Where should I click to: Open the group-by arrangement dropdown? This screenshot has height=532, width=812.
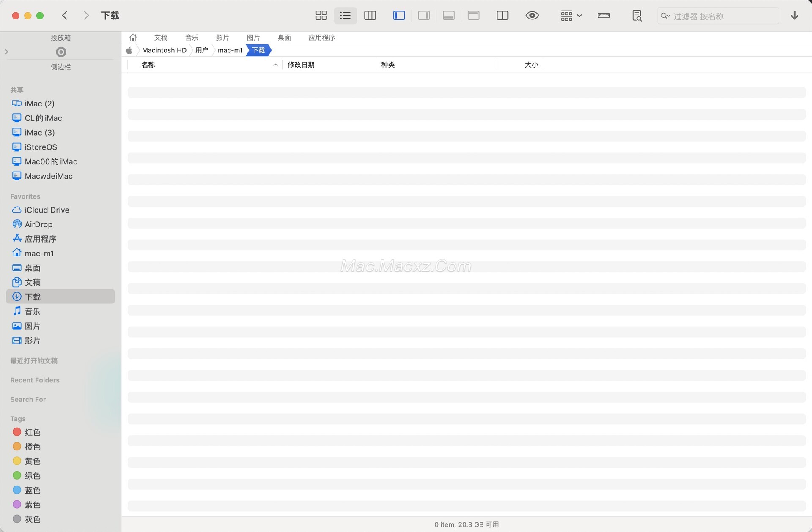pos(571,16)
